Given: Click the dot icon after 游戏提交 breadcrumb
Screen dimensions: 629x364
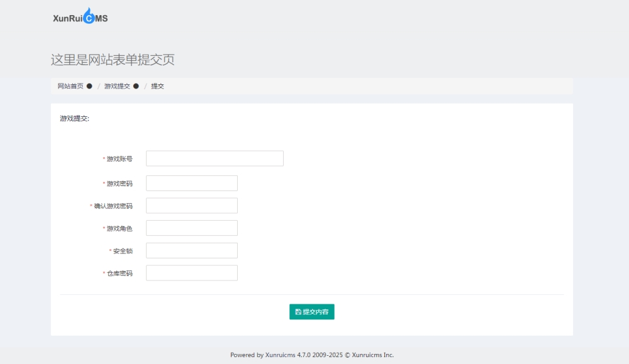Looking at the screenshot, I should pyautogui.click(x=136, y=86).
